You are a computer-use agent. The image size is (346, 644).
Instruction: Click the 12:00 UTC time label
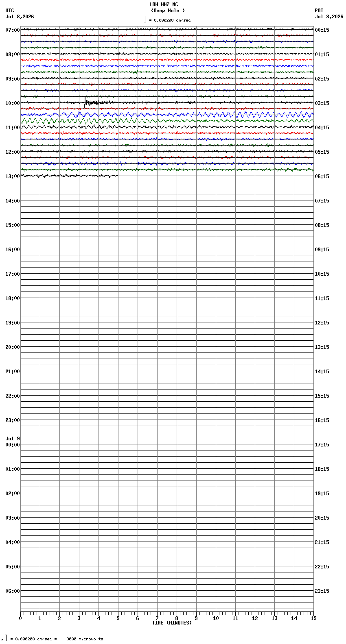click(13, 152)
